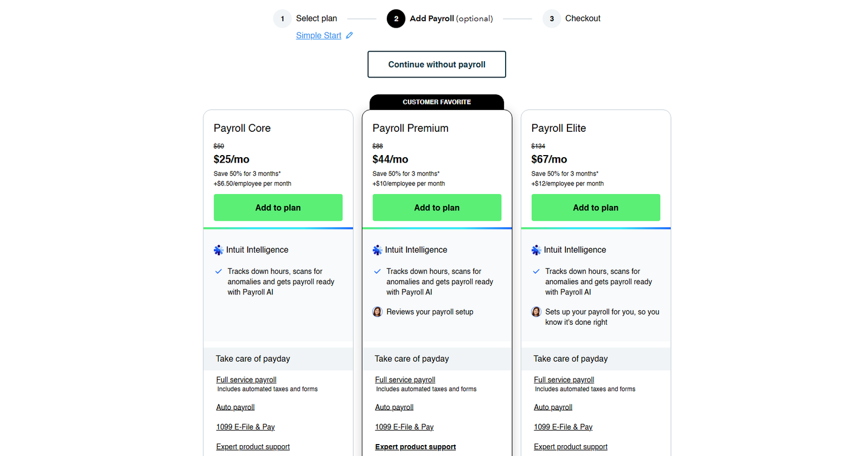This screenshot has height=456, width=868.
Task: Click Intuit Intelligence sparkle icon in Payroll Premium
Action: 378,250
